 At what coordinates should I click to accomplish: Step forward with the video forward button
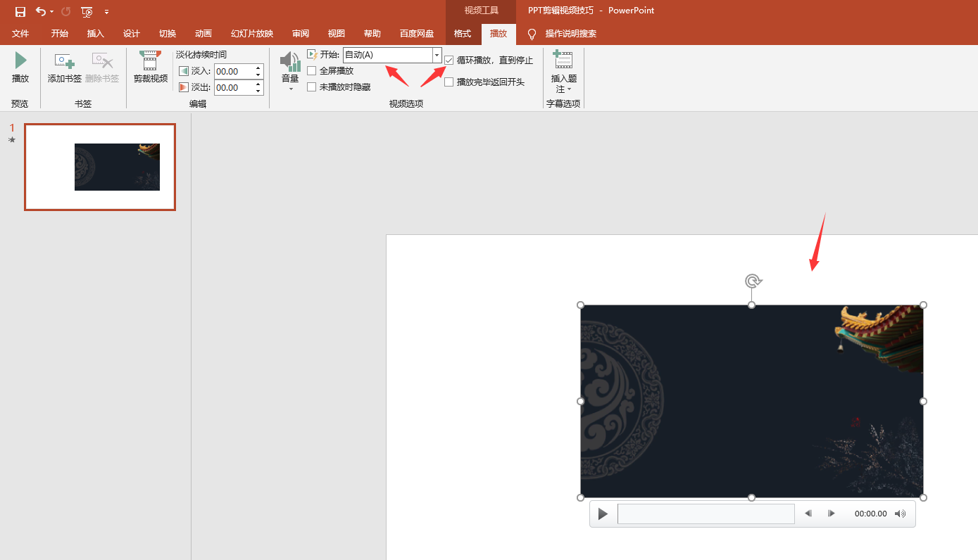click(x=832, y=514)
